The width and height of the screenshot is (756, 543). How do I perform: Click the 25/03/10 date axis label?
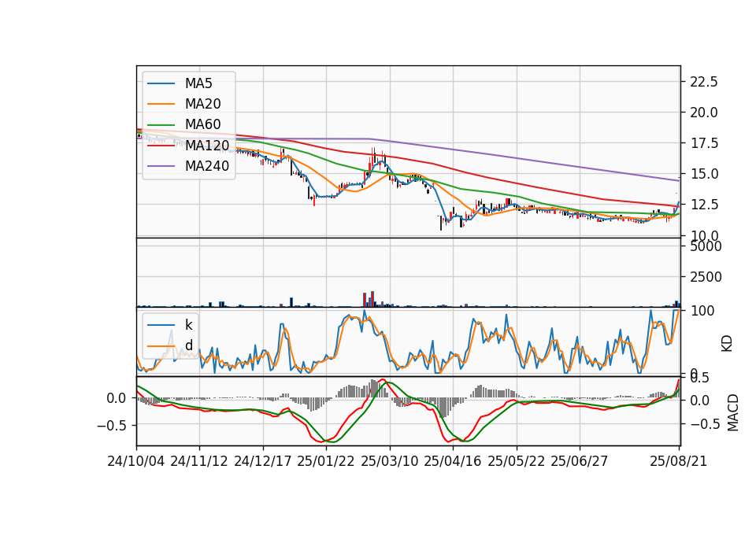click(x=390, y=461)
